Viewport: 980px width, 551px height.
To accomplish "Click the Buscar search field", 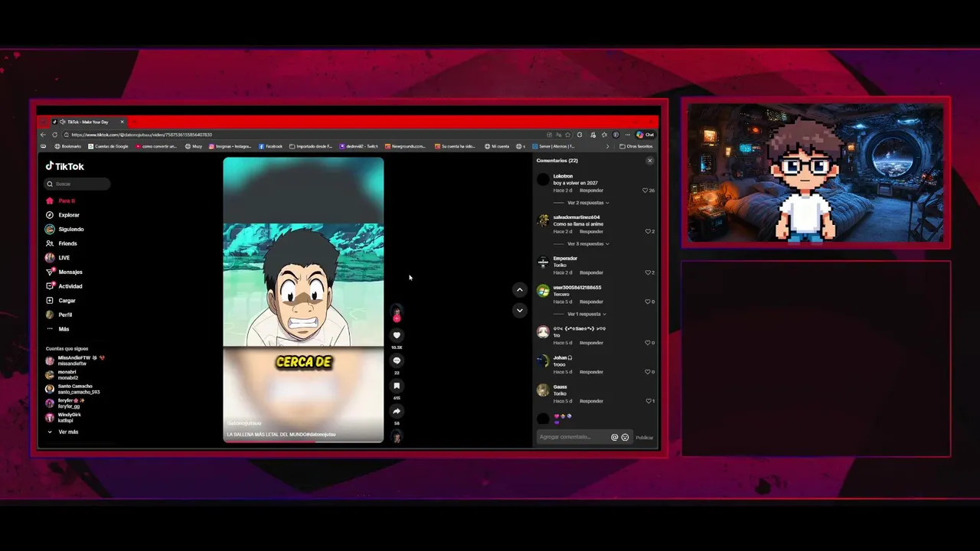I will 77,184.
